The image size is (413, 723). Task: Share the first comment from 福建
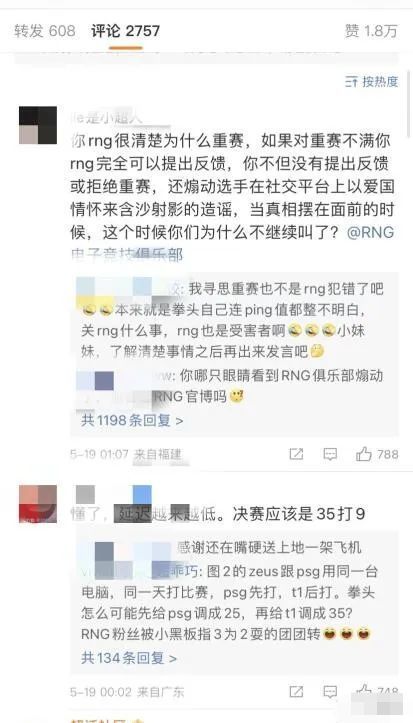[x=296, y=454]
